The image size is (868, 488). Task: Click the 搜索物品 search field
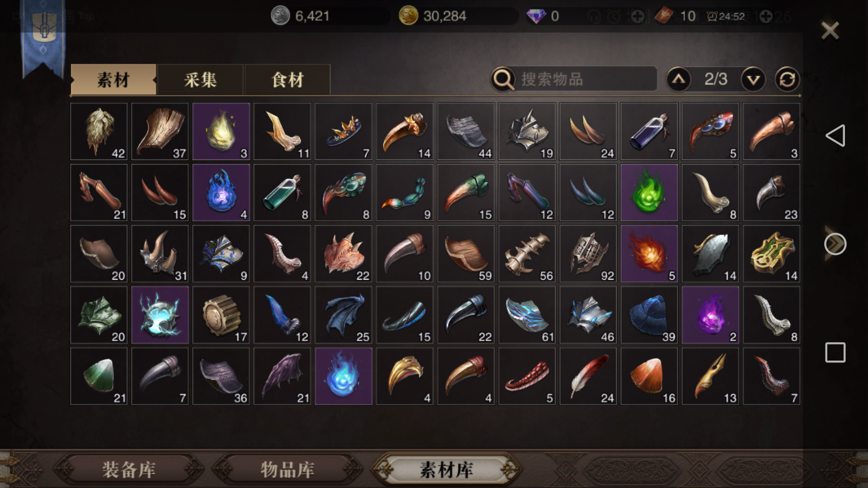coord(574,79)
